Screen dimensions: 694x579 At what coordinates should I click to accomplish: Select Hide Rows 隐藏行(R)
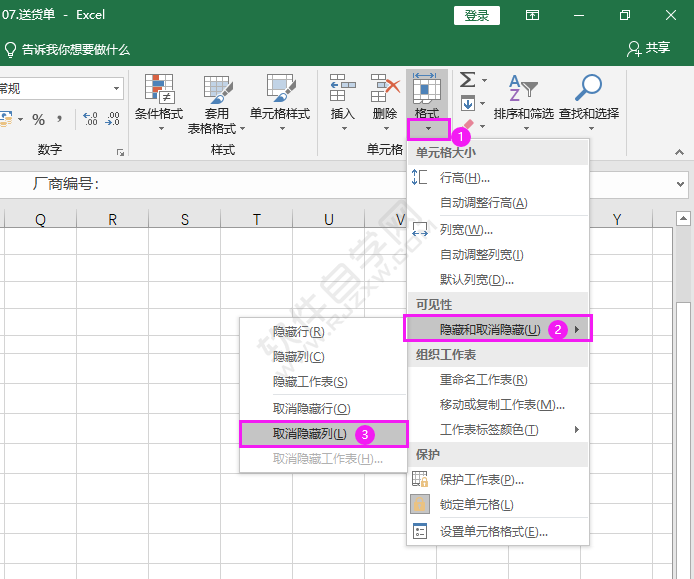coord(324,332)
